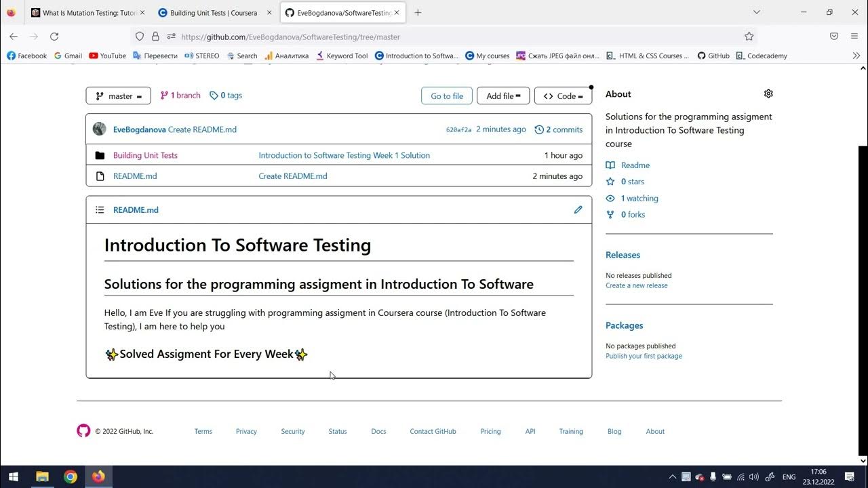
Task: Click the Firefox taskbar icon
Action: pos(98,476)
